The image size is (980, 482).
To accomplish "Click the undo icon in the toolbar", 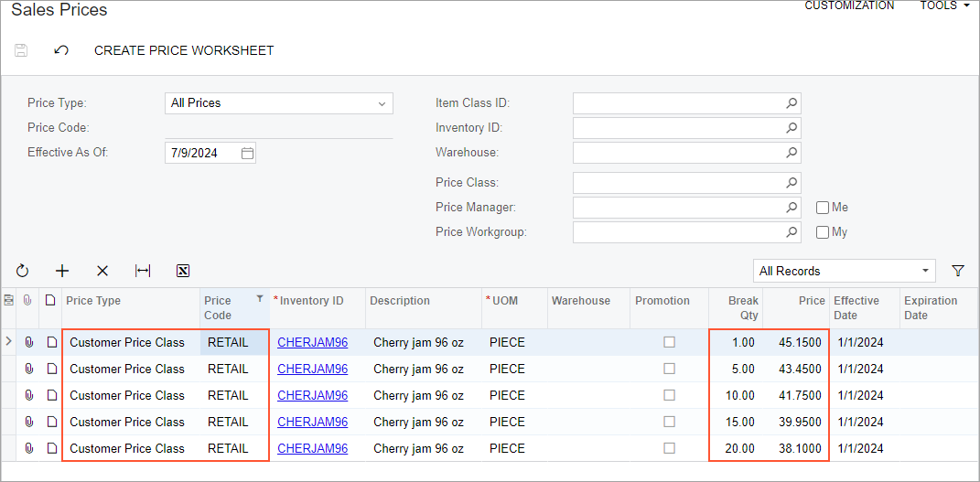I will (61, 50).
